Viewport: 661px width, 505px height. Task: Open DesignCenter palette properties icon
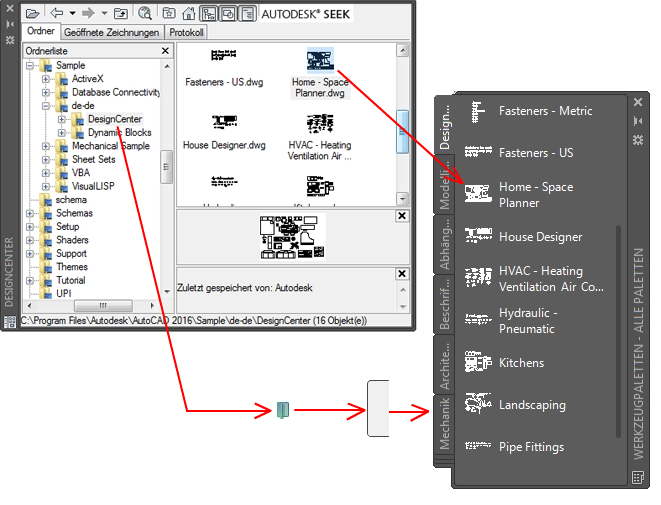pos(10,40)
